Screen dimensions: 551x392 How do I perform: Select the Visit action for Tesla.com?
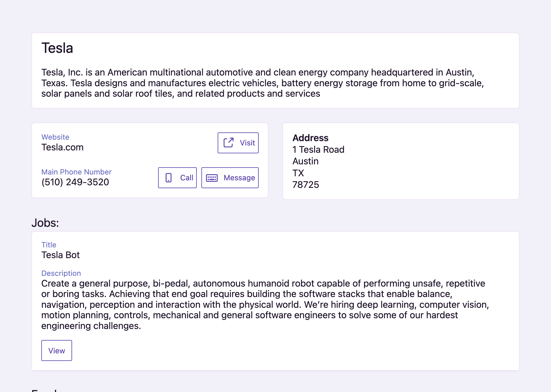coord(238,143)
